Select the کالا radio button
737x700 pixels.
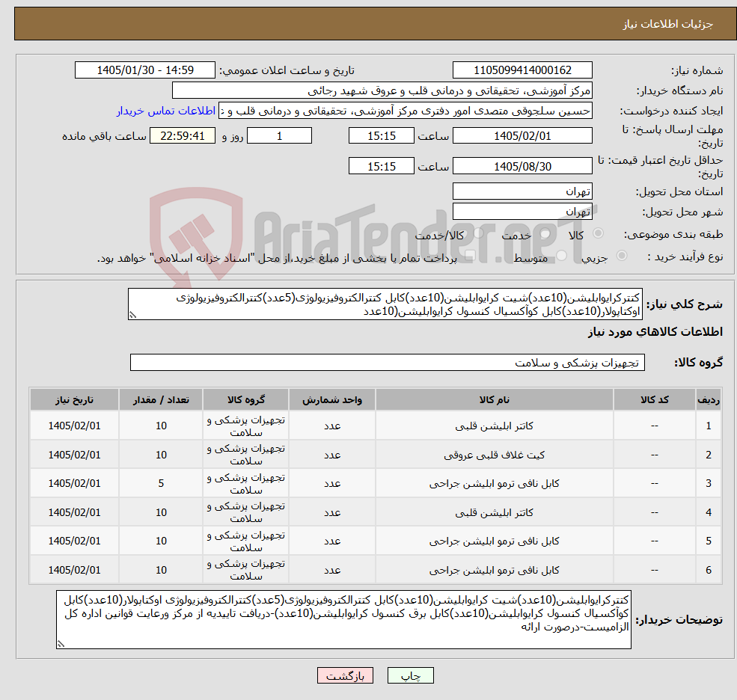click(x=599, y=233)
